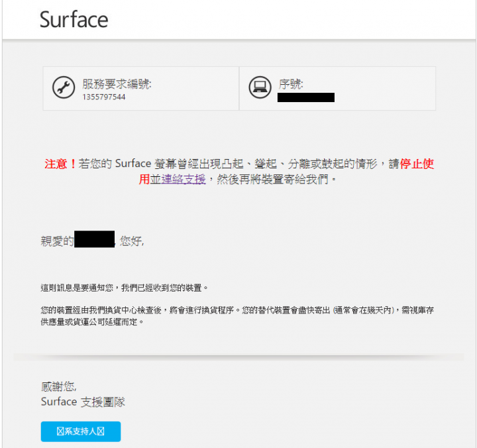Click the 序號 label
The image size is (477, 448).
[291, 84]
